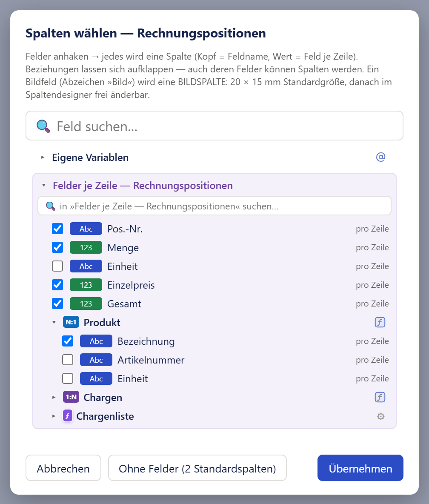Uncheck the Bezeichnung checkbox
Viewport: 429px width, 504px height.
pos(68,341)
